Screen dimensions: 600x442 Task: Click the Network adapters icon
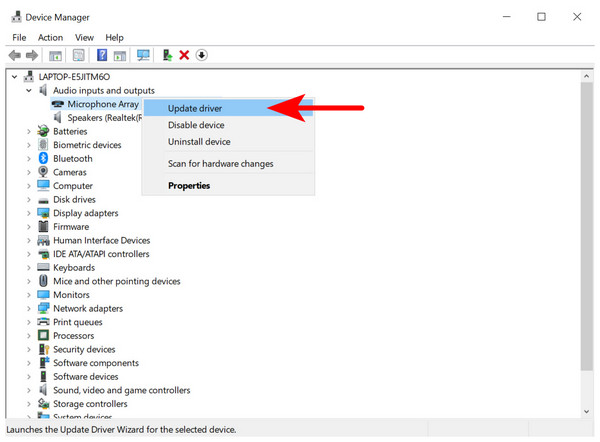(43, 308)
